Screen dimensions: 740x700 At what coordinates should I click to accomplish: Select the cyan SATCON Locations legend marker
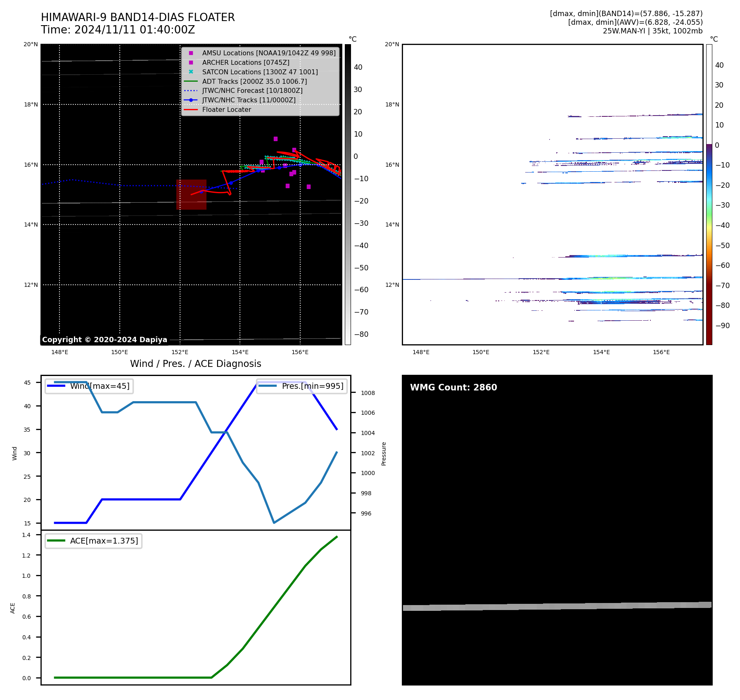[x=191, y=72]
